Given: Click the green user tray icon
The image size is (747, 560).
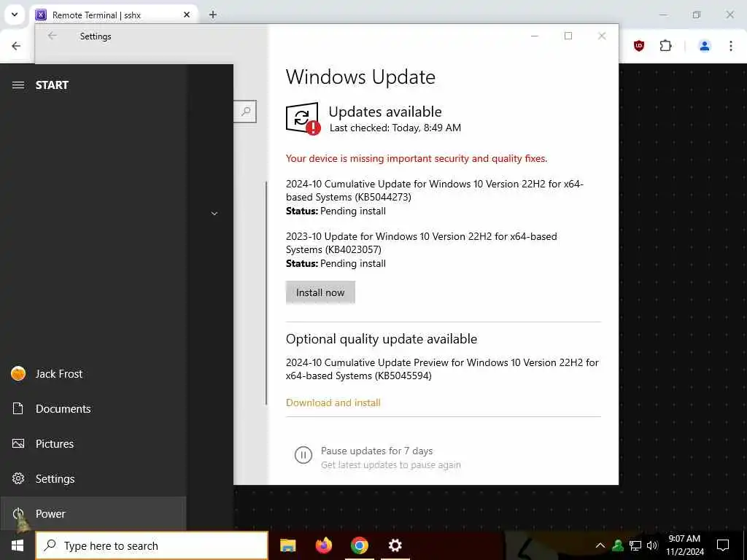Looking at the screenshot, I should click(618, 545).
